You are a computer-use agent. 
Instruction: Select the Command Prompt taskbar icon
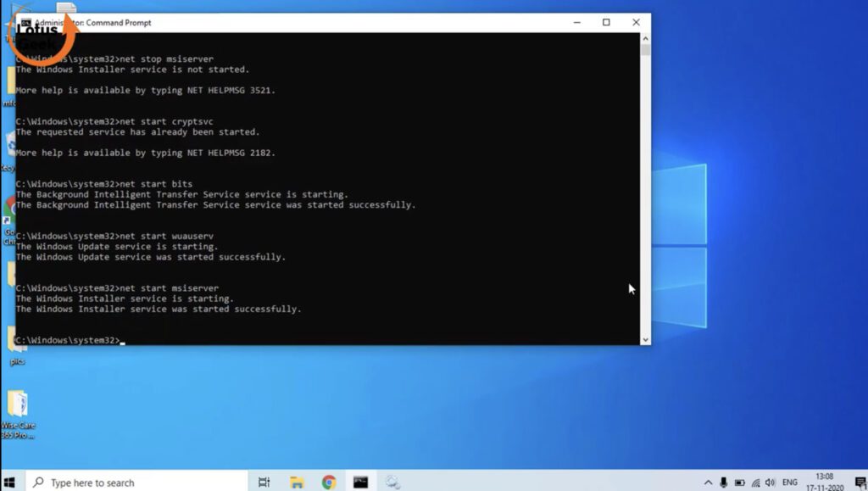(361, 483)
